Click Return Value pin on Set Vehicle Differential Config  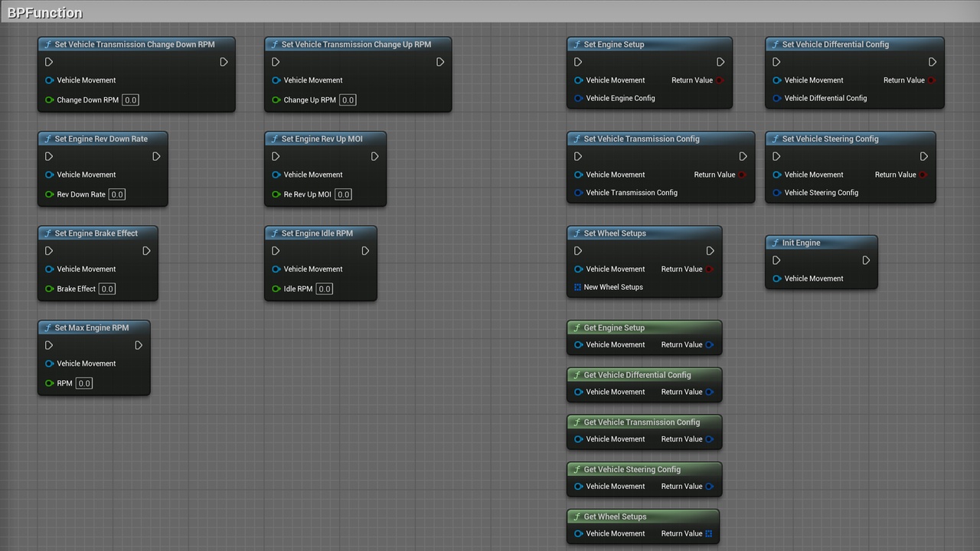click(932, 80)
